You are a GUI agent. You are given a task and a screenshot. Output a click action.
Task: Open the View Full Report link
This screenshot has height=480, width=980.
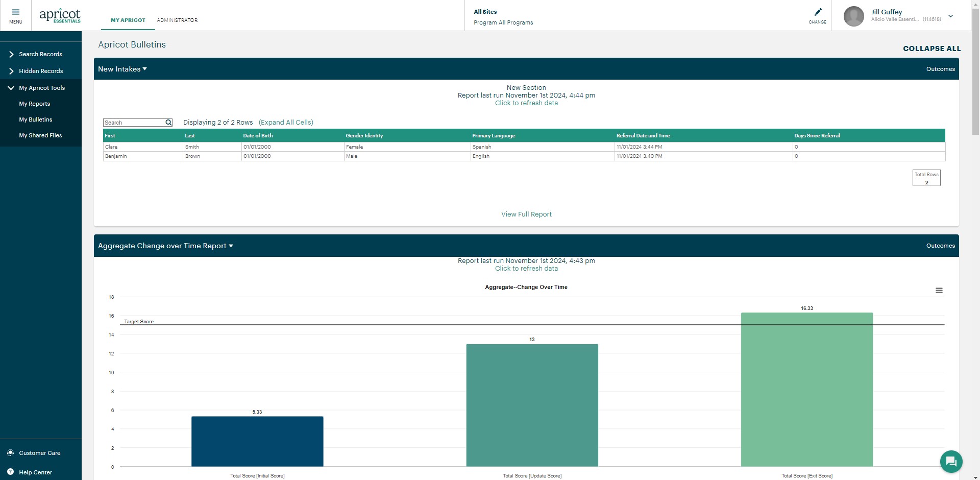tap(526, 214)
